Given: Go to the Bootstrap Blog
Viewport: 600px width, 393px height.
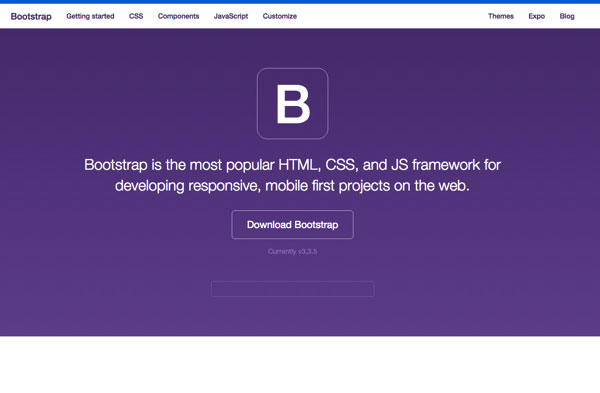Looking at the screenshot, I should pos(567,16).
